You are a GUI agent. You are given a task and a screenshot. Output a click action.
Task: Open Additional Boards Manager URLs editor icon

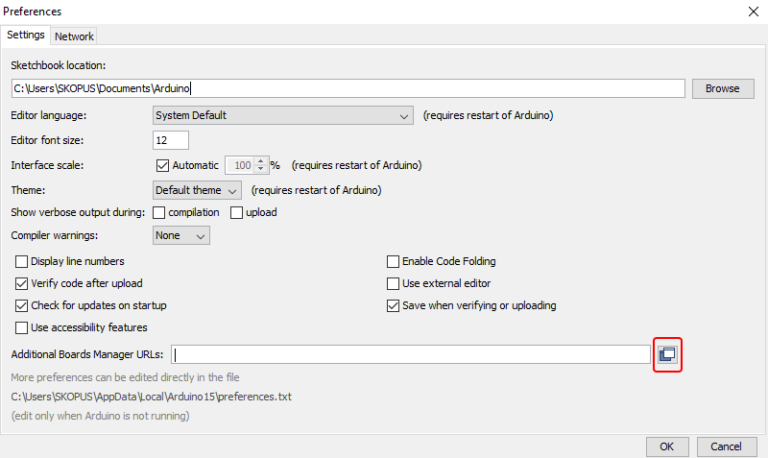coord(667,354)
